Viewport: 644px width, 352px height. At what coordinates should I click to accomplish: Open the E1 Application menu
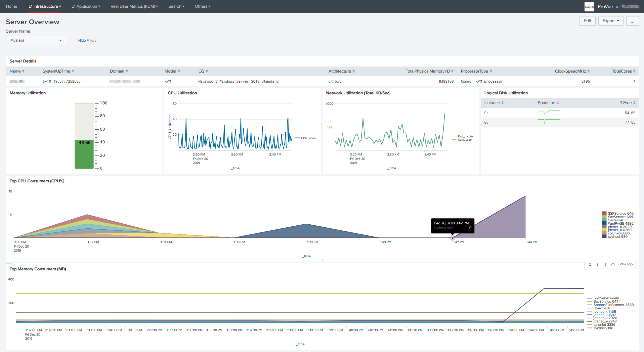point(86,6)
